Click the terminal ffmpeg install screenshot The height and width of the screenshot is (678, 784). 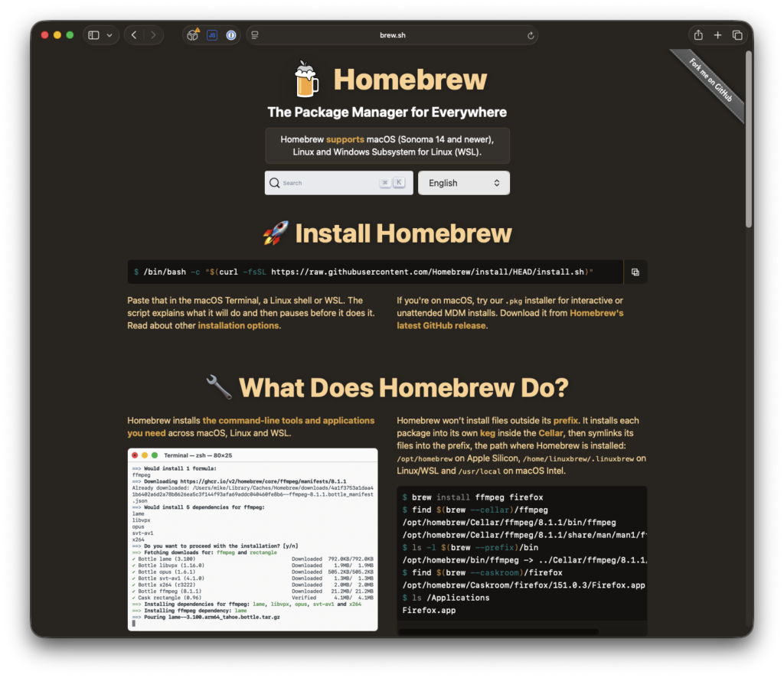253,539
